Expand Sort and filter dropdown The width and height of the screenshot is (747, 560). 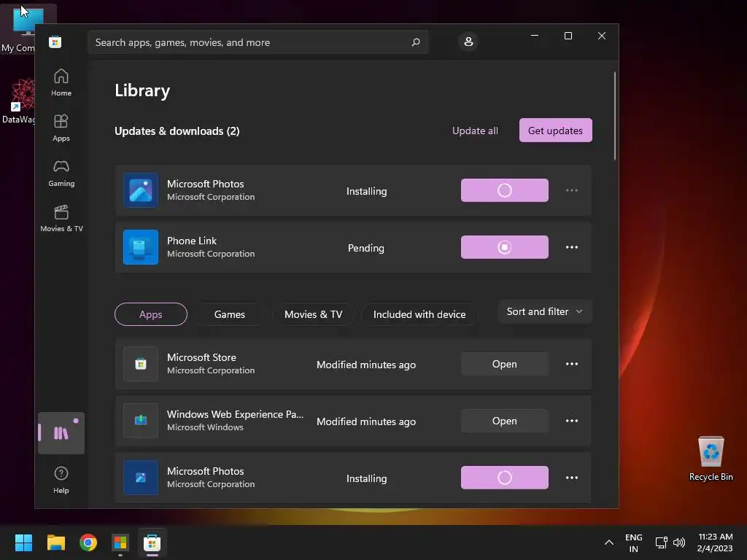click(x=544, y=311)
